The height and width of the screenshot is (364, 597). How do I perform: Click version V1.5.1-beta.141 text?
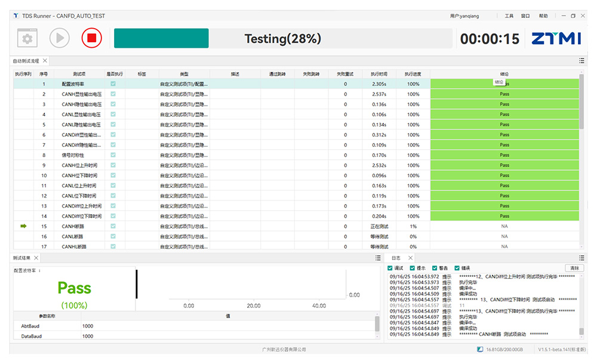562,349
